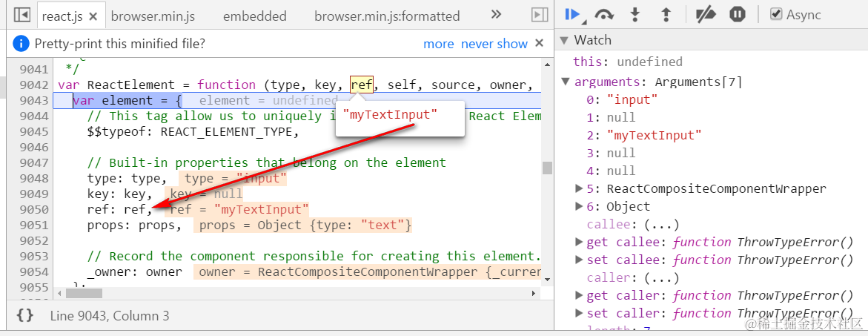
Task: Step into next function call
Action: point(635,14)
